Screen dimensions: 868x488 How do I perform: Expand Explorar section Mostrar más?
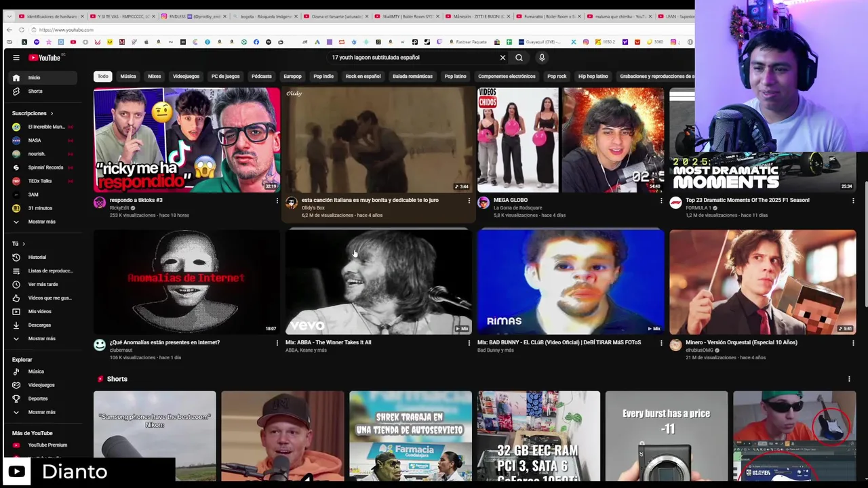click(43, 412)
